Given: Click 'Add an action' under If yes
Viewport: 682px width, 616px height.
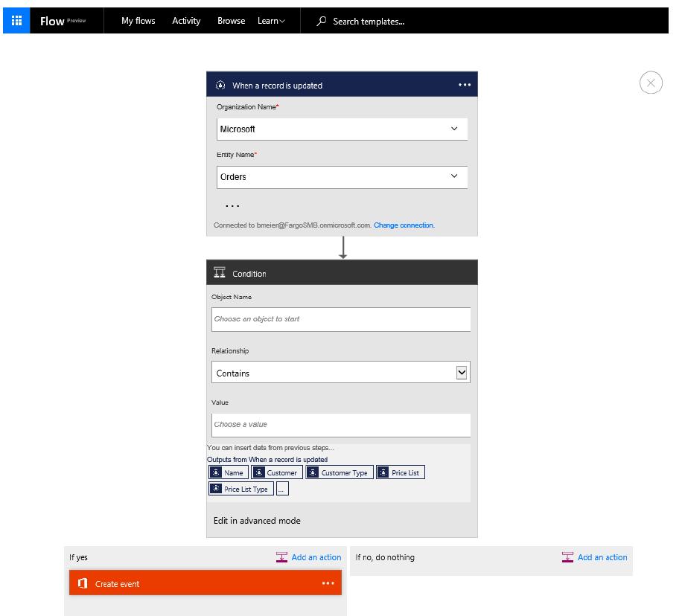Looking at the screenshot, I should click(316, 557).
